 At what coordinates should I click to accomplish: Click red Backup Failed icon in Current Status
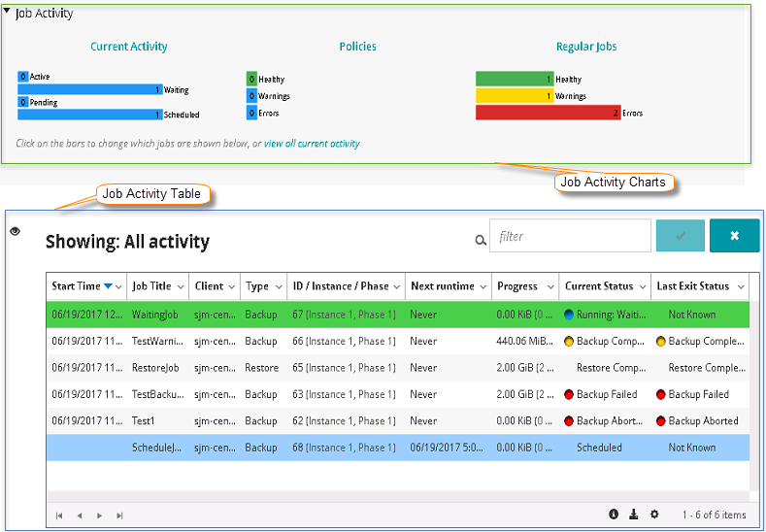(x=569, y=395)
